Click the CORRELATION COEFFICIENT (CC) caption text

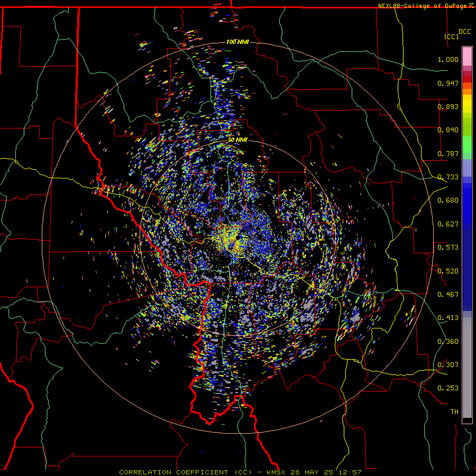[x=185, y=472]
